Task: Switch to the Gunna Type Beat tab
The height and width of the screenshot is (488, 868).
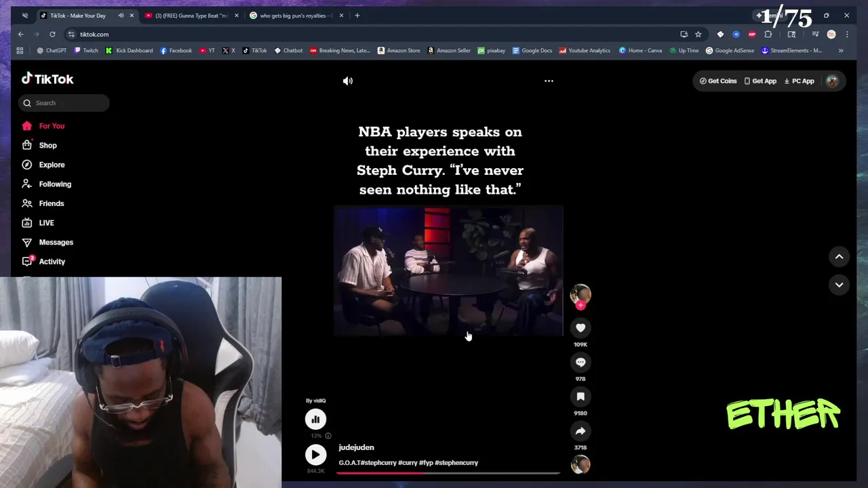Action: click(x=191, y=16)
